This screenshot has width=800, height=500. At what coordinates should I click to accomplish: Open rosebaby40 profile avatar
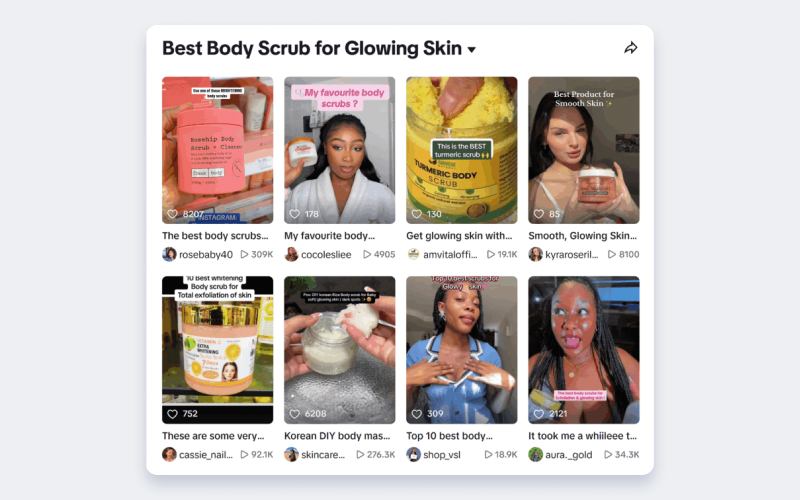click(169, 254)
